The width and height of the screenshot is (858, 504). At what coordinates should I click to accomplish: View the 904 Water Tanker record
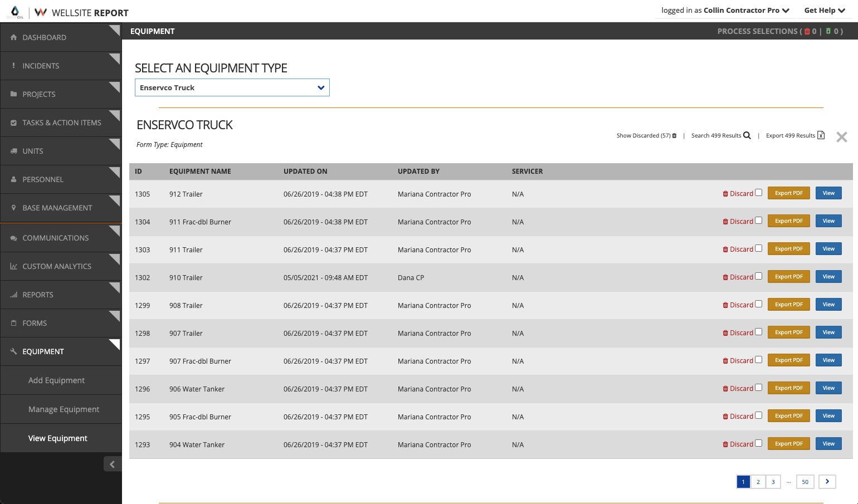tap(828, 444)
